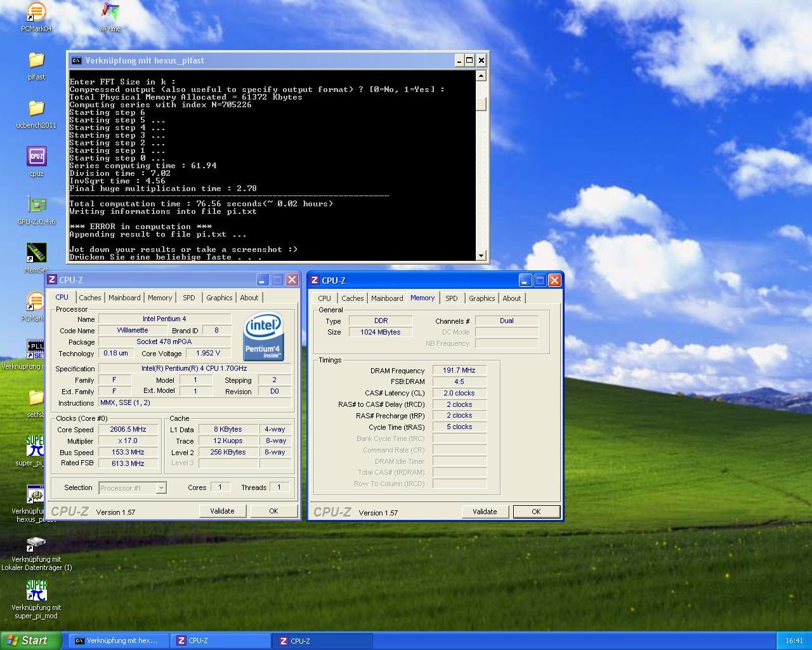The height and width of the screenshot is (650, 812).
Task: Click the Rated FSB value 613.3 MHz
Action: pos(128,464)
